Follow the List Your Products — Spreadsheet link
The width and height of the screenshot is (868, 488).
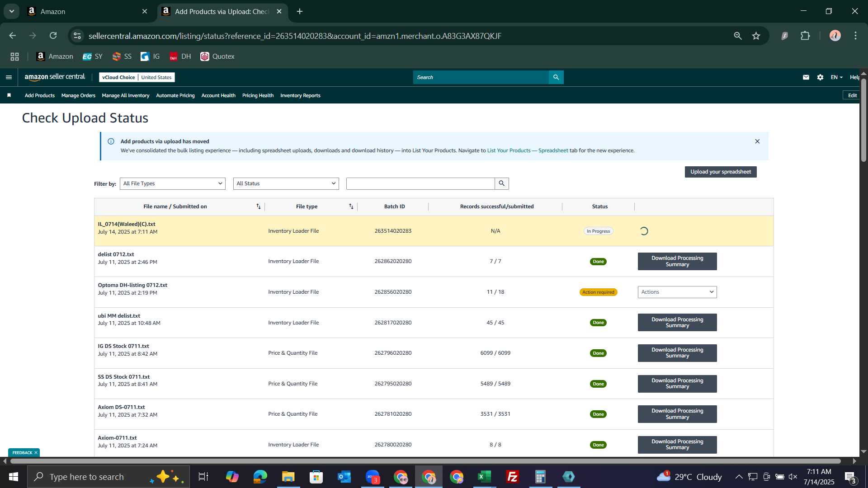(x=528, y=150)
